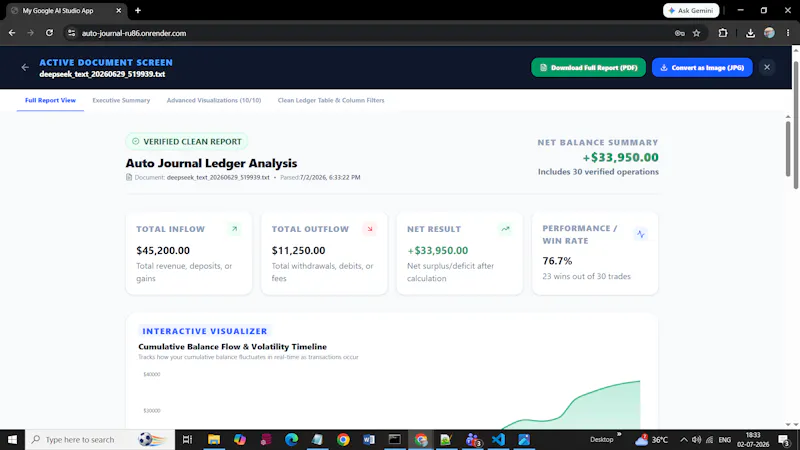The width and height of the screenshot is (800, 450).
Task: Open the volume control in system tray
Action: pyautogui.click(x=696, y=439)
